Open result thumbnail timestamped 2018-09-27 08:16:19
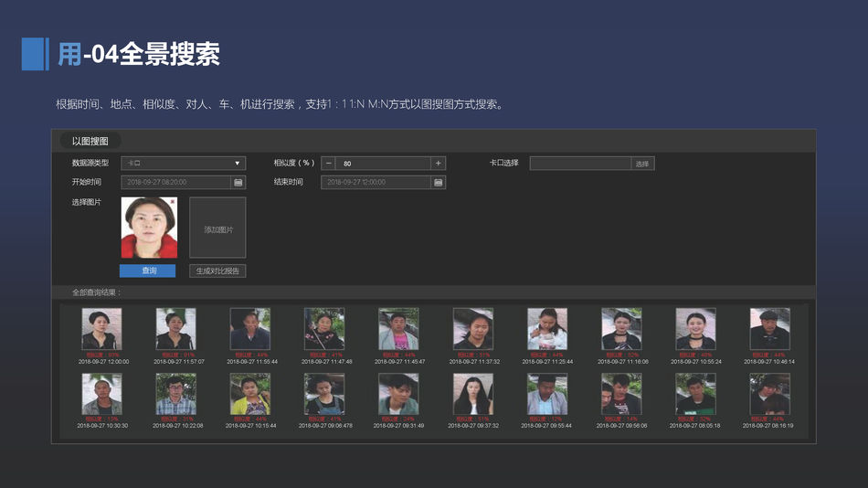Viewport: 868px width, 488px height. pos(770,394)
